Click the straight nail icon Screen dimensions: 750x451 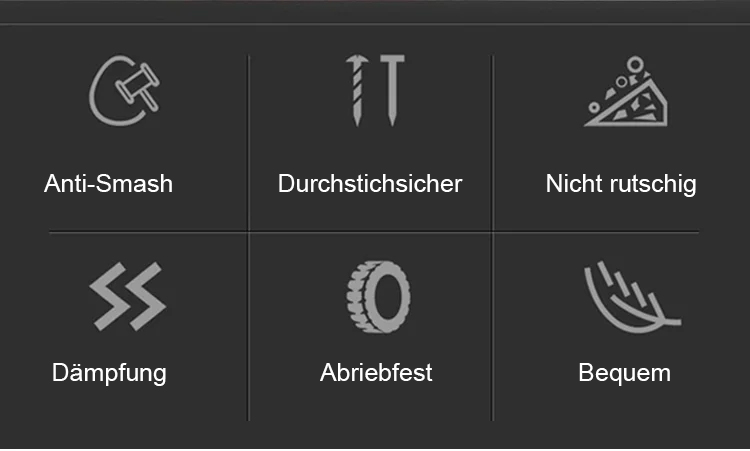[x=393, y=90]
